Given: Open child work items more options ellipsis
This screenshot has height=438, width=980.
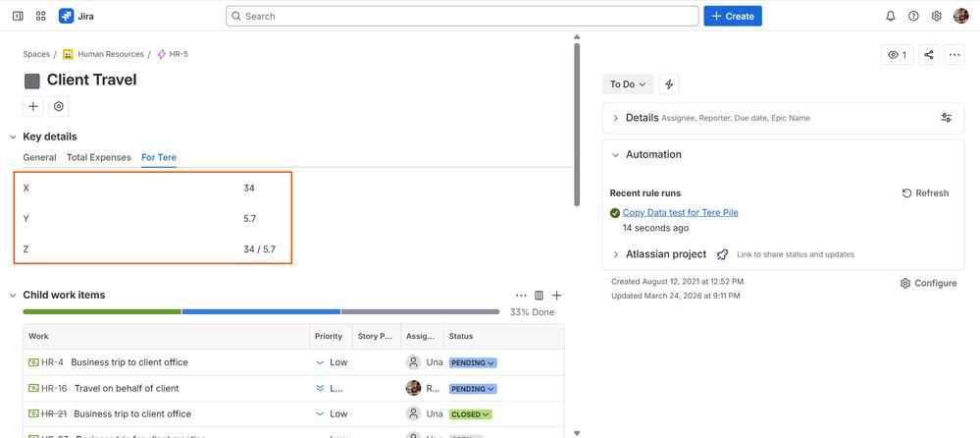Looking at the screenshot, I should coord(521,296).
